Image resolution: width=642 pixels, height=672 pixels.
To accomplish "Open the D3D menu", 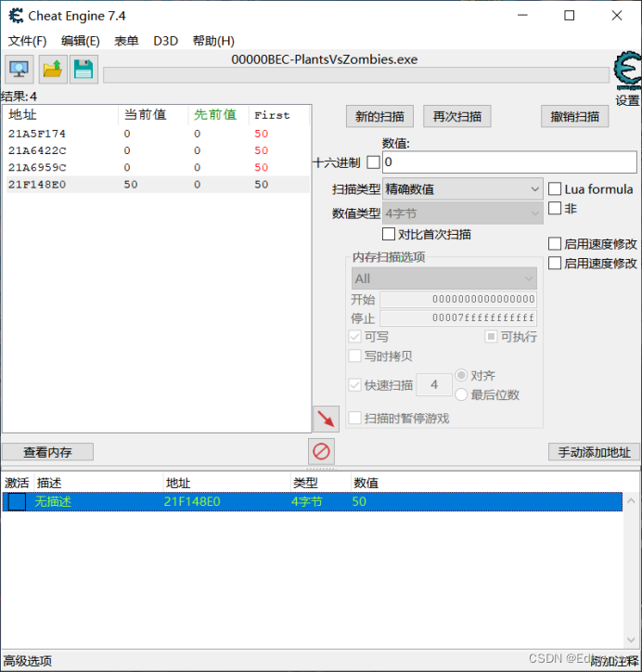I will (166, 41).
